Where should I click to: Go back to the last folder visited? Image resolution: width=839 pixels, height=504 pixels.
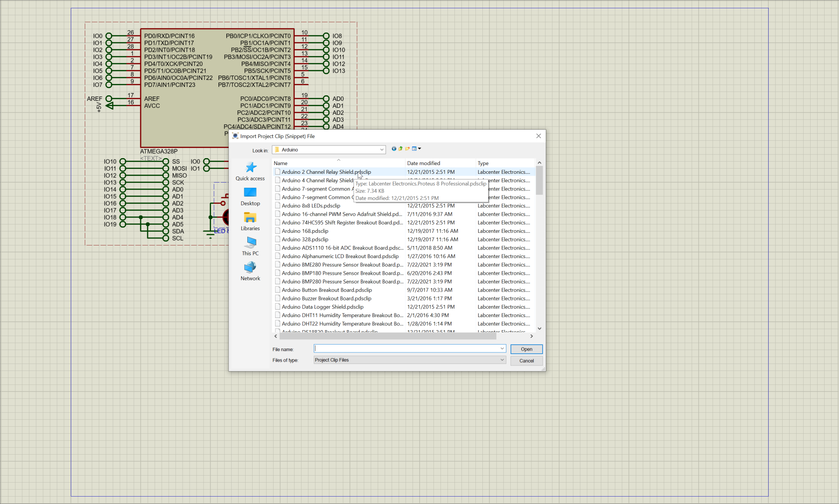[394, 149]
